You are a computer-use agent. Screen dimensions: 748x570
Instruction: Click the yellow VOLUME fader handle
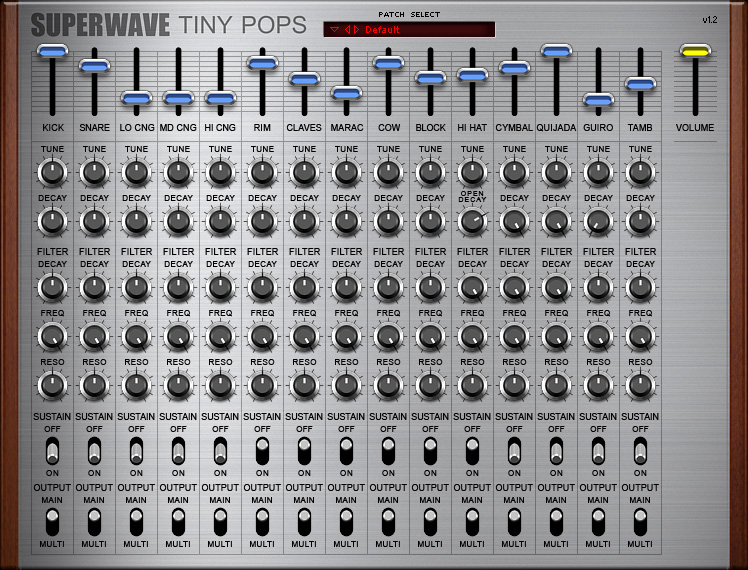pos(695,51)
